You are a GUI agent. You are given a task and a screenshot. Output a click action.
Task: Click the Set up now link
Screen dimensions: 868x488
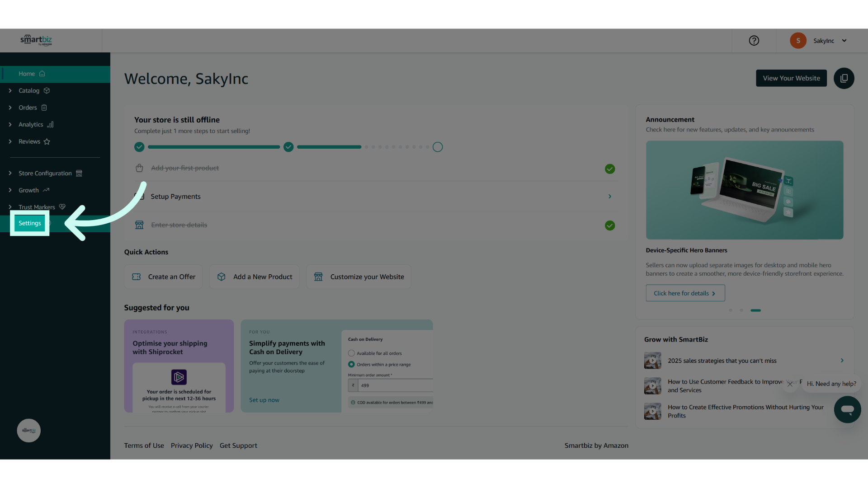(264, 400)
